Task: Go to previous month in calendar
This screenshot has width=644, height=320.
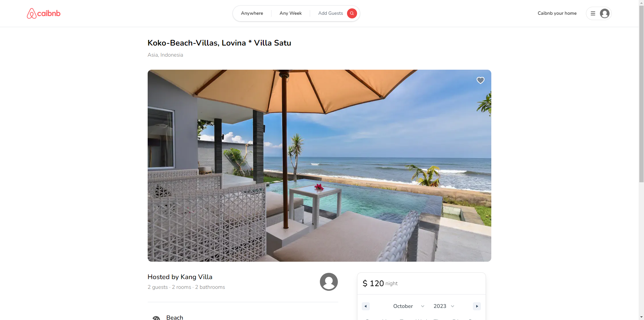Action: click(365, 306)
